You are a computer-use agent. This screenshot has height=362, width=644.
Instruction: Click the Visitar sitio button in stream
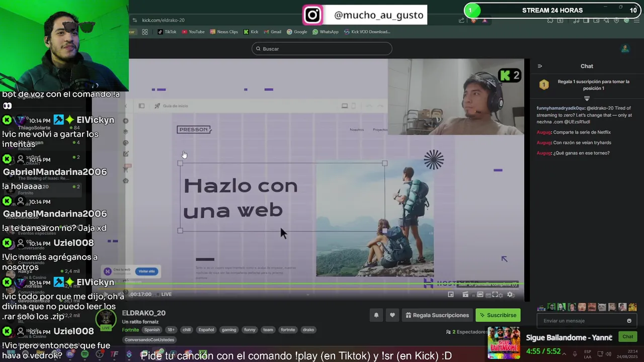(147, 271)
